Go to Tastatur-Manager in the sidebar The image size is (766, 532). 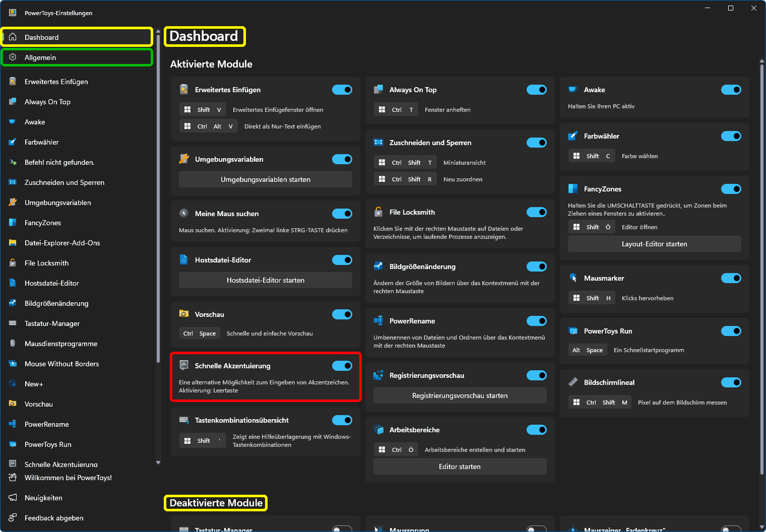click(52, 323)
